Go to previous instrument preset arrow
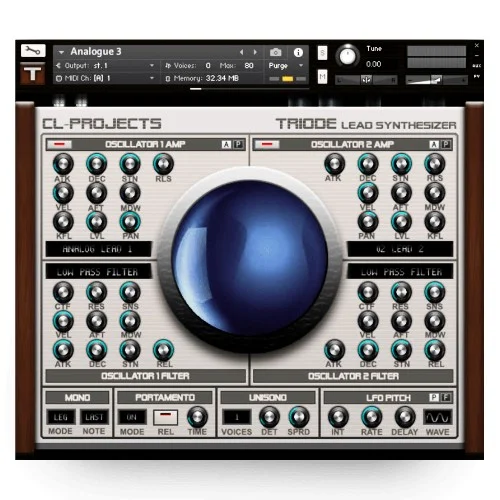 242,52
